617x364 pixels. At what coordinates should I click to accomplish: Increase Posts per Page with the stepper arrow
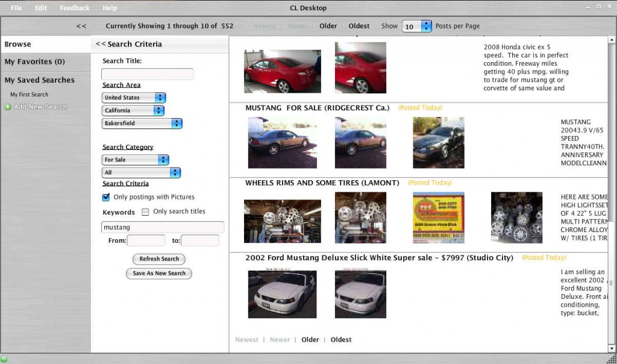pyautogui.click(x=427, y=24)
